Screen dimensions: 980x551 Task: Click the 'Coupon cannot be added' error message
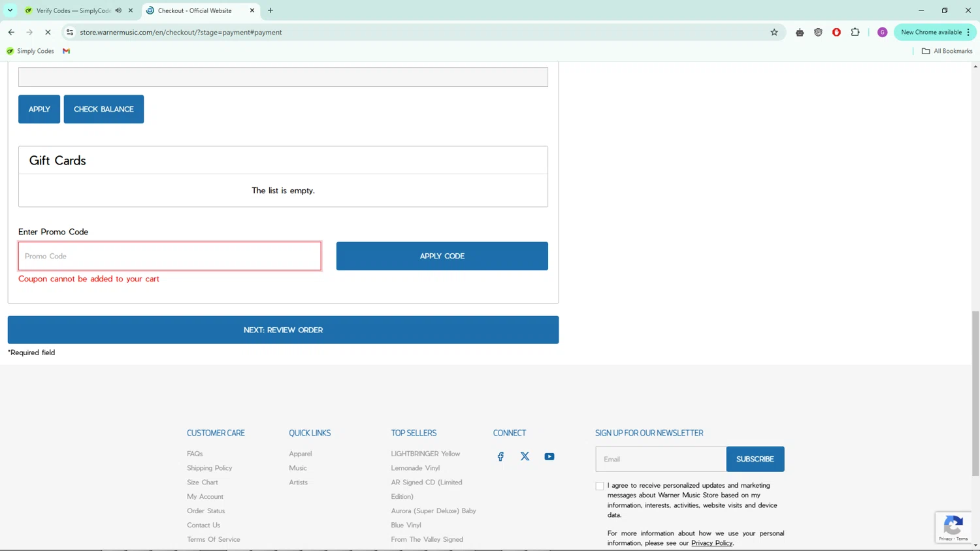click(89, 279)
